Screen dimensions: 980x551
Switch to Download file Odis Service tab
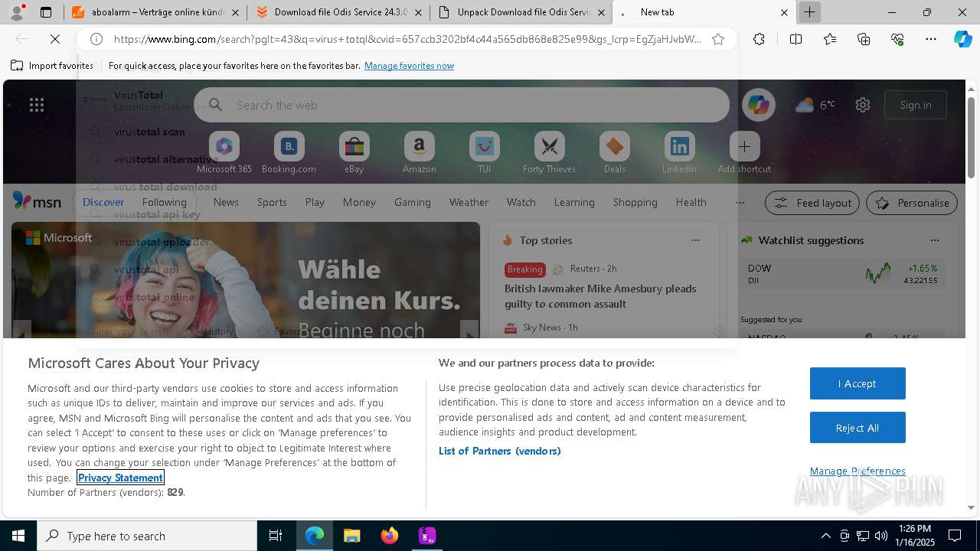point(338,12)
